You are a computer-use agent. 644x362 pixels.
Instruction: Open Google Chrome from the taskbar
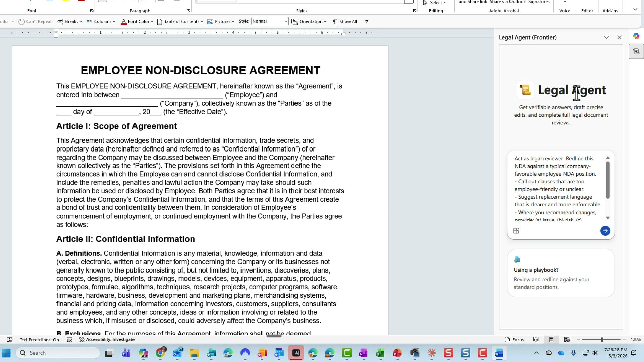(160, 353)
